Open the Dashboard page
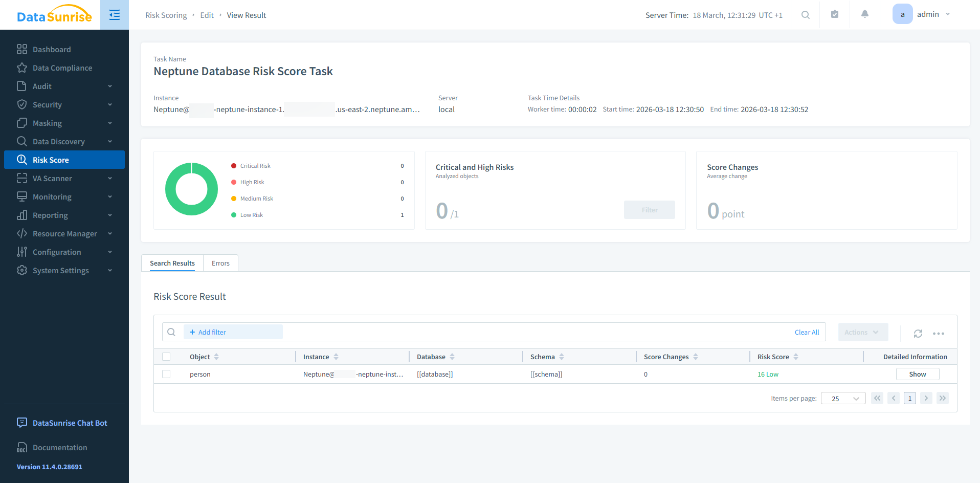This screenshot has width=980, height=483. coord(51,49)
